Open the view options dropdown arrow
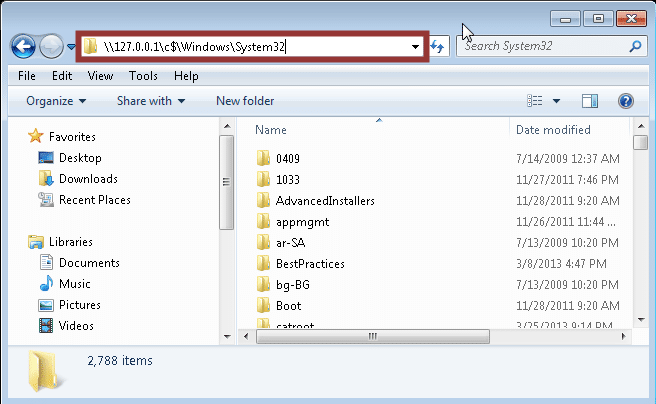 coord(556,101)
